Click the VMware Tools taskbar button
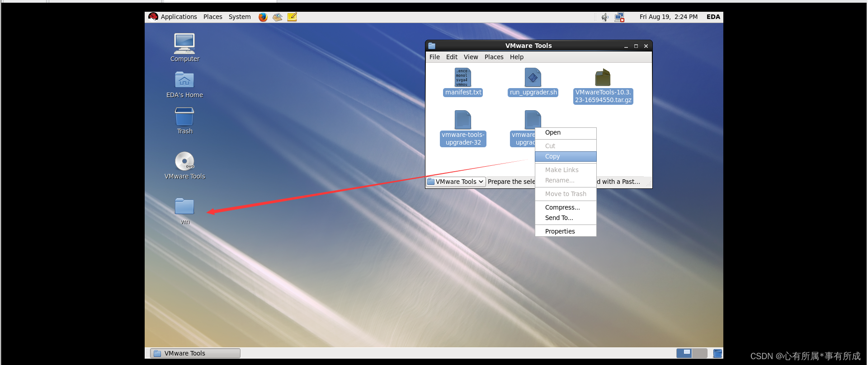Screen dimensions: 868x365 tap(195, 353)
